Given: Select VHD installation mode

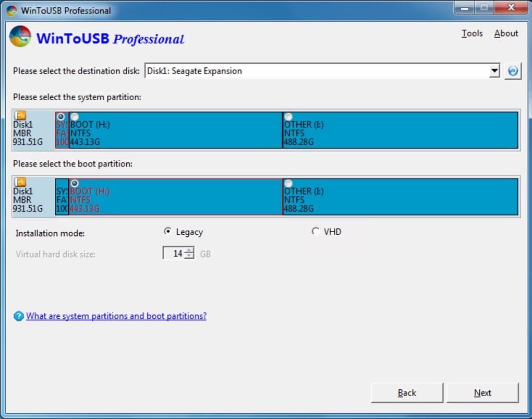Looking at the screenshot, I should coord(316,232).
